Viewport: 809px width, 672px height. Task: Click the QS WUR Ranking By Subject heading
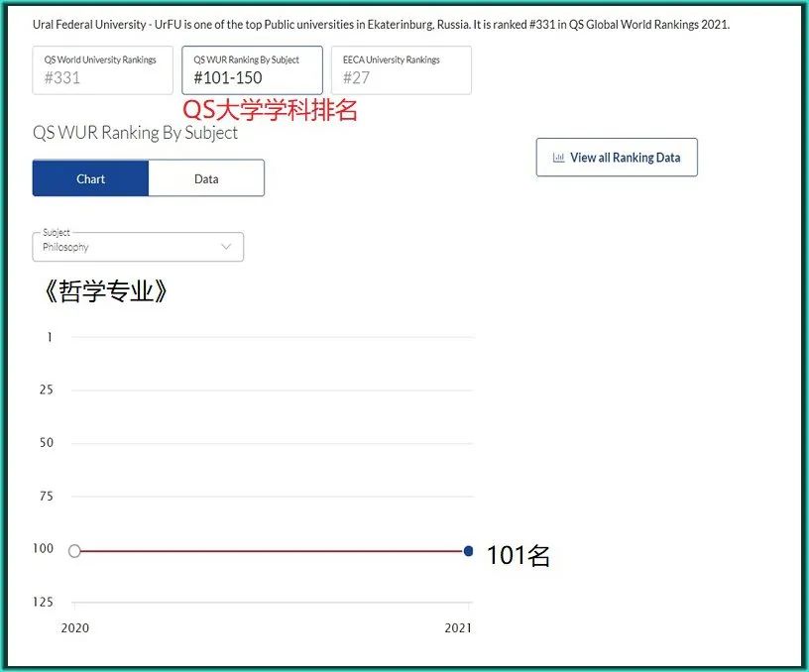(136, 132)
